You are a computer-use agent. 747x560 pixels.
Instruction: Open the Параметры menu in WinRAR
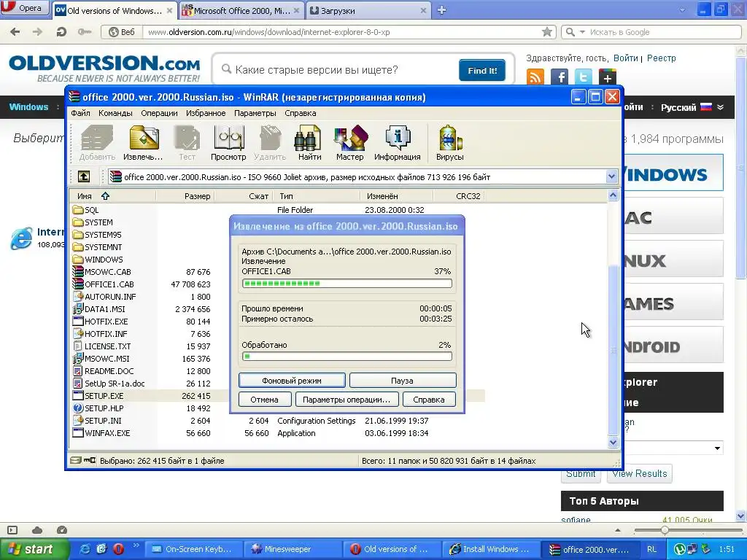click(255, 113)
